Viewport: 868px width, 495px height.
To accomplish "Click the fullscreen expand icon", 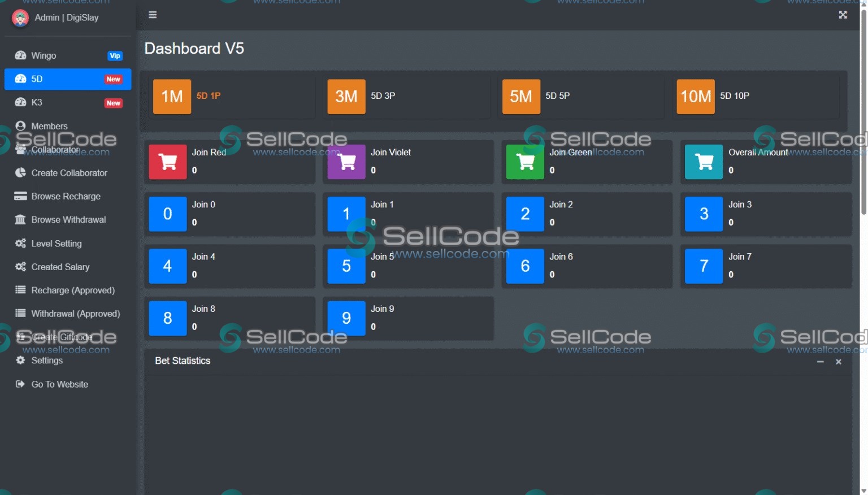I will (843, 15).
